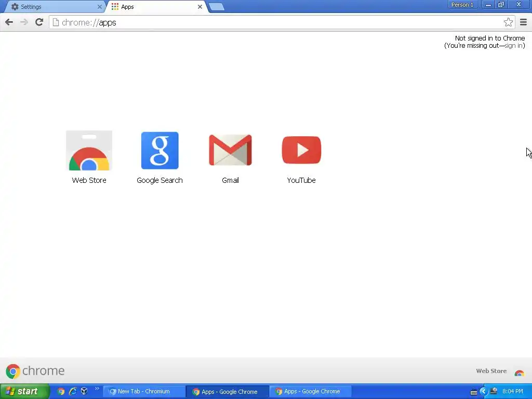Image resolution: width=532 pixels, height=399 pixels.
Task: Switch to first Apps - Google Chrome taskbar button
Action: (x=227, y=392)
